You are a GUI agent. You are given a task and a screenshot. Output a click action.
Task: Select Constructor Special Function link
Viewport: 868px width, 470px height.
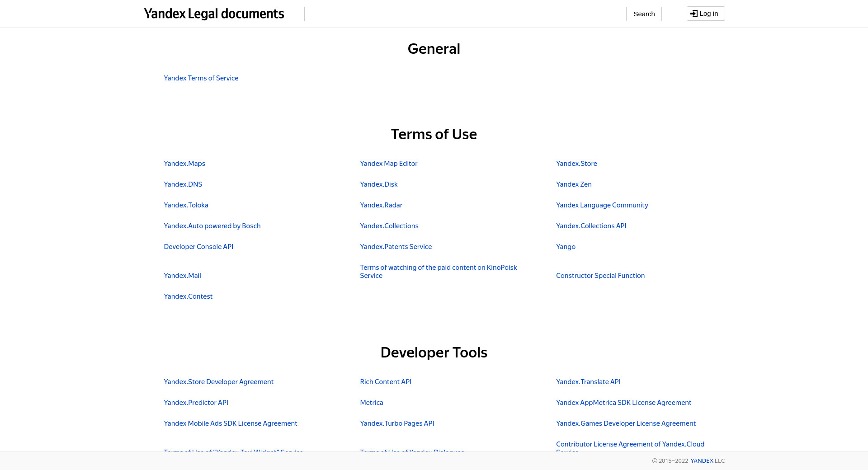pos(600,276)
